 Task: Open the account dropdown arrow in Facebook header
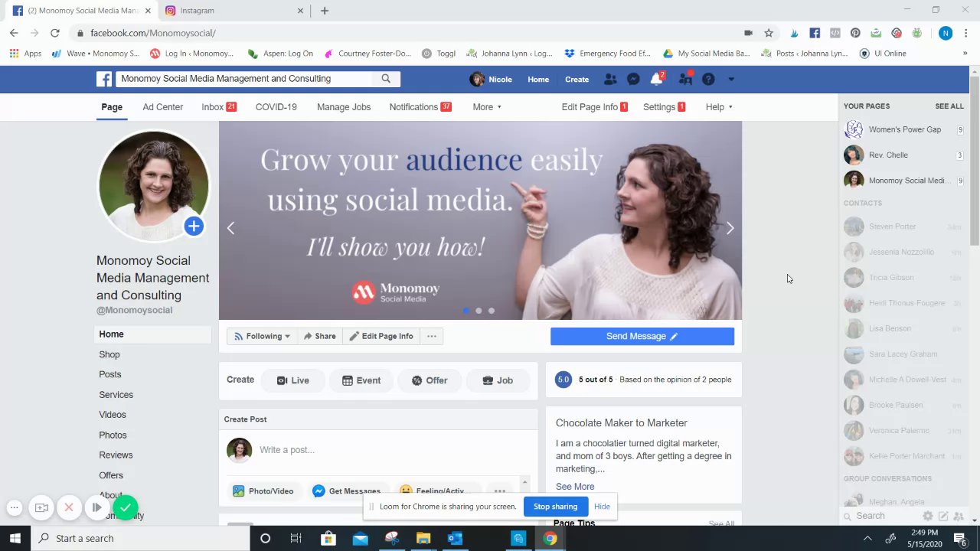[x=731, y=79]
